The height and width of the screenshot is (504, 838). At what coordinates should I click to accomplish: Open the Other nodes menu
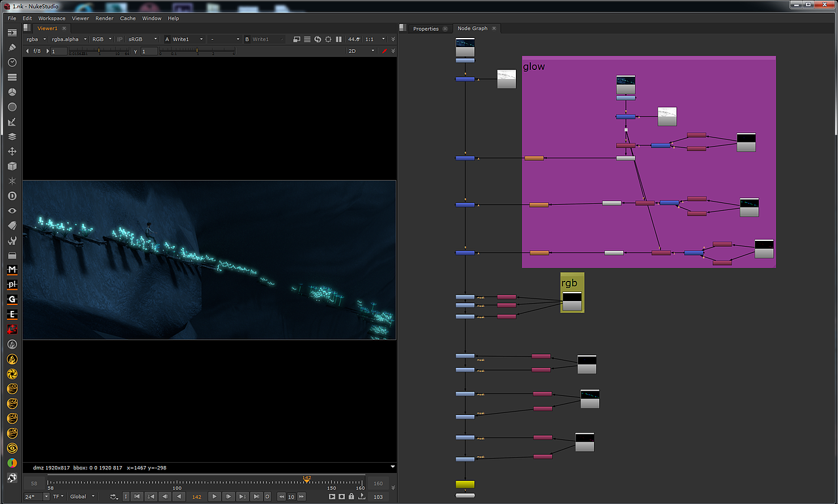click(x=12, y=255)
